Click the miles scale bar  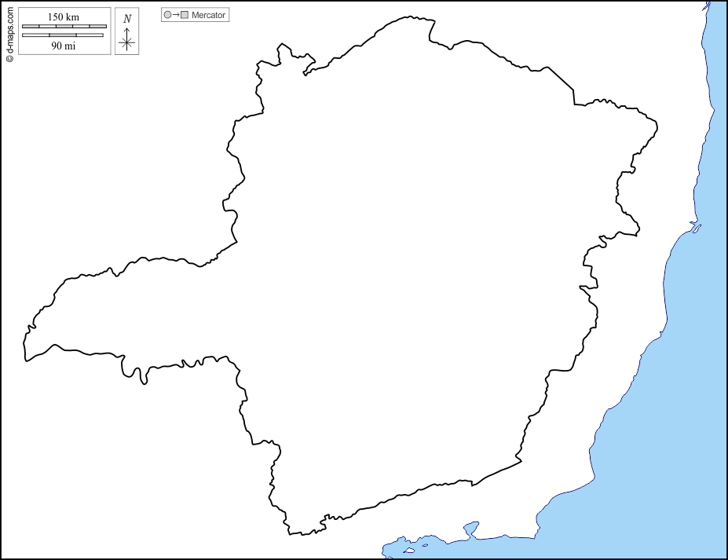pos(64,35)
